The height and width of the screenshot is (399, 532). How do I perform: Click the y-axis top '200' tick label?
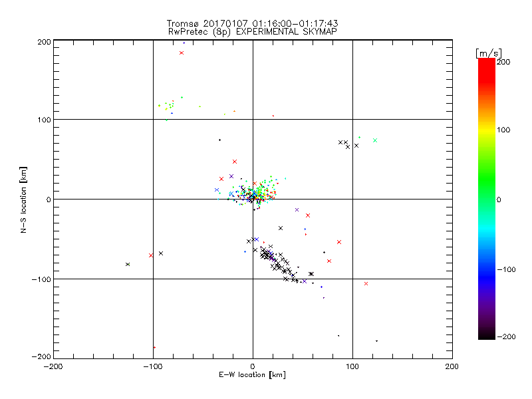44,42
